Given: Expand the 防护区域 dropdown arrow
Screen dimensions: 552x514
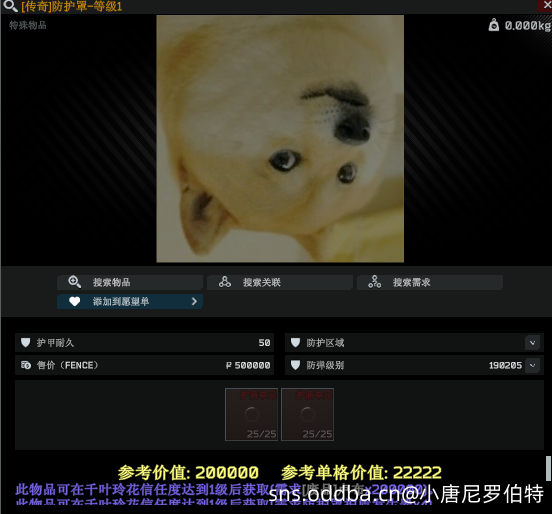Looking at the screenshot, I should [x=532, y=343].
